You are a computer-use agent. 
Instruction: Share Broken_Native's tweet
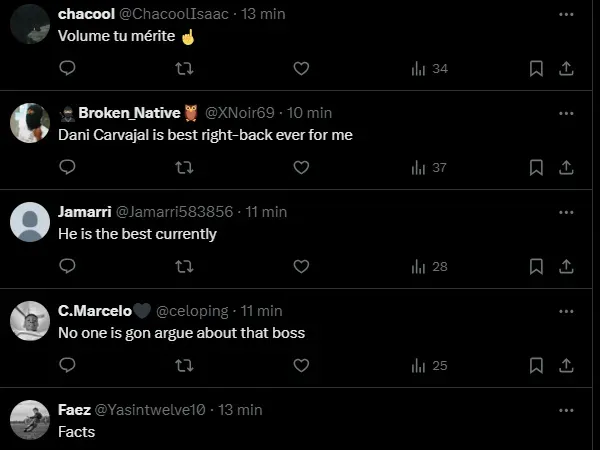click(565, 167)
